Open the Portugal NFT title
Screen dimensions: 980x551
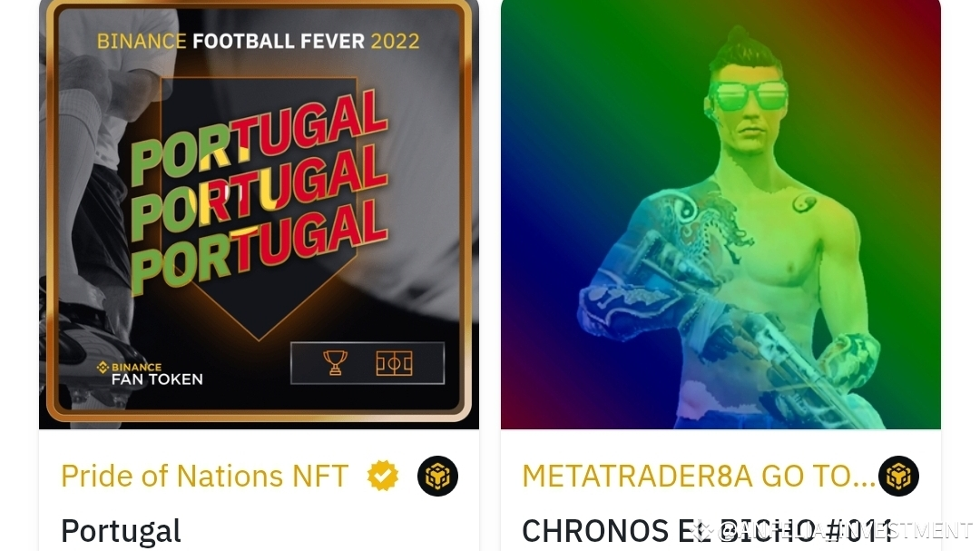click(121, 531)
